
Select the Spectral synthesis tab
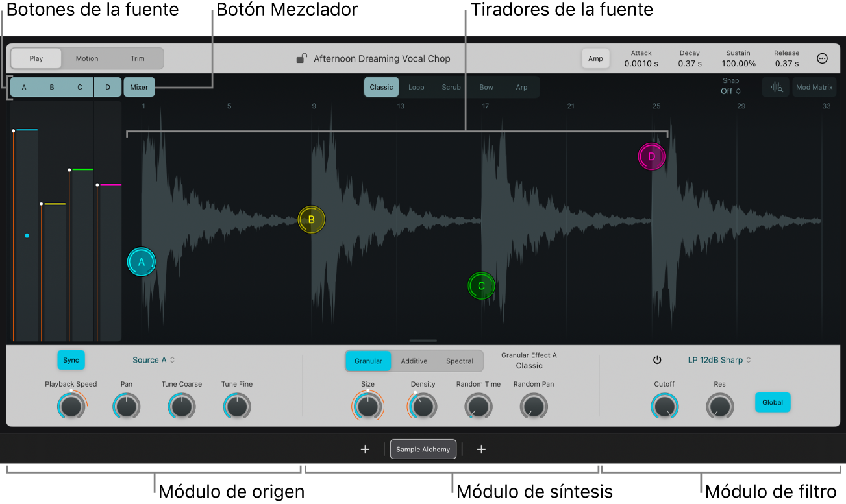(460, 361)
